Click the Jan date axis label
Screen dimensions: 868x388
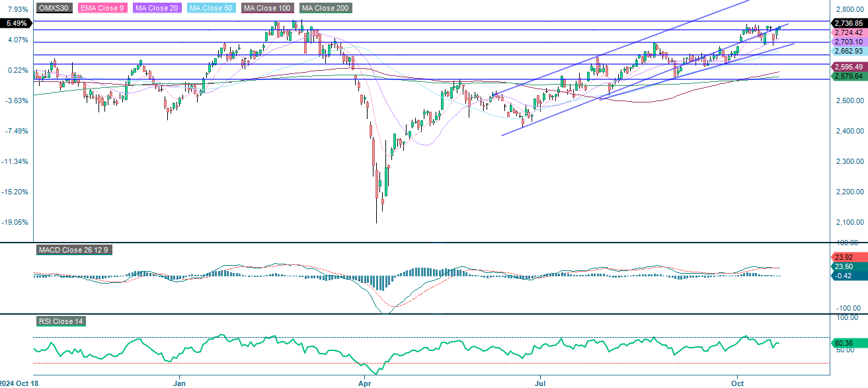click(179, 383)
